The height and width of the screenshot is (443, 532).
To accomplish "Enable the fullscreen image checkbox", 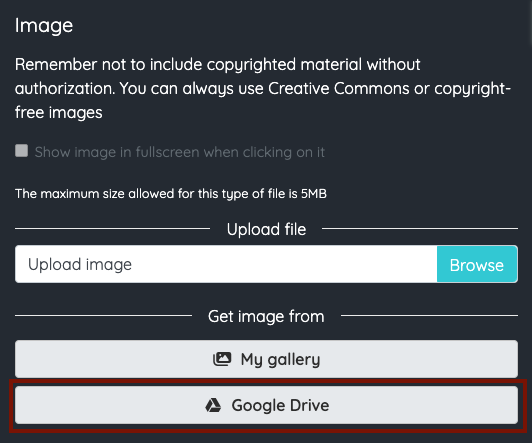I will pyautogui.click(x=21, y=151).
